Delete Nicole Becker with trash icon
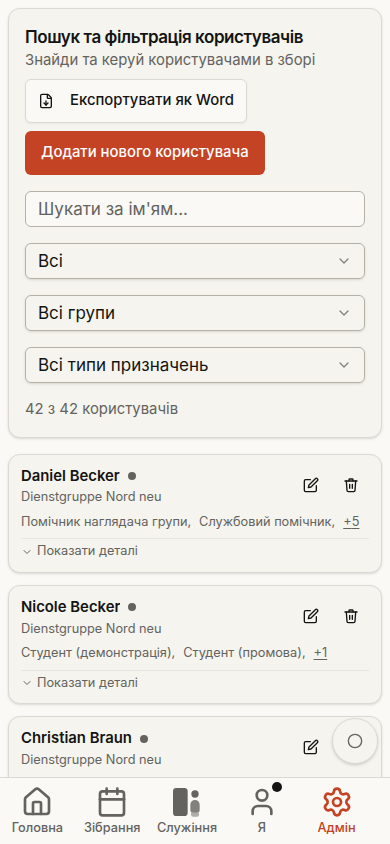The image size is (390, 844). click(351, 616)
